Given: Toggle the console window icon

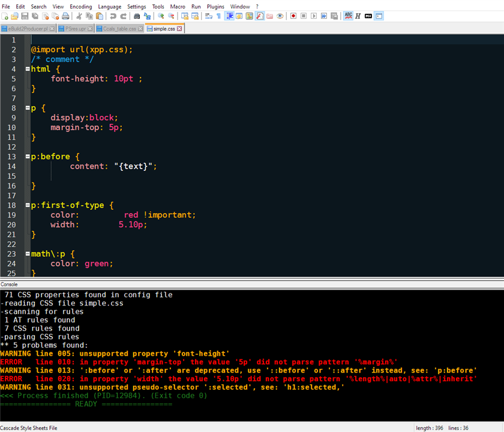Looking at the screenshot, I should point(379,16).
